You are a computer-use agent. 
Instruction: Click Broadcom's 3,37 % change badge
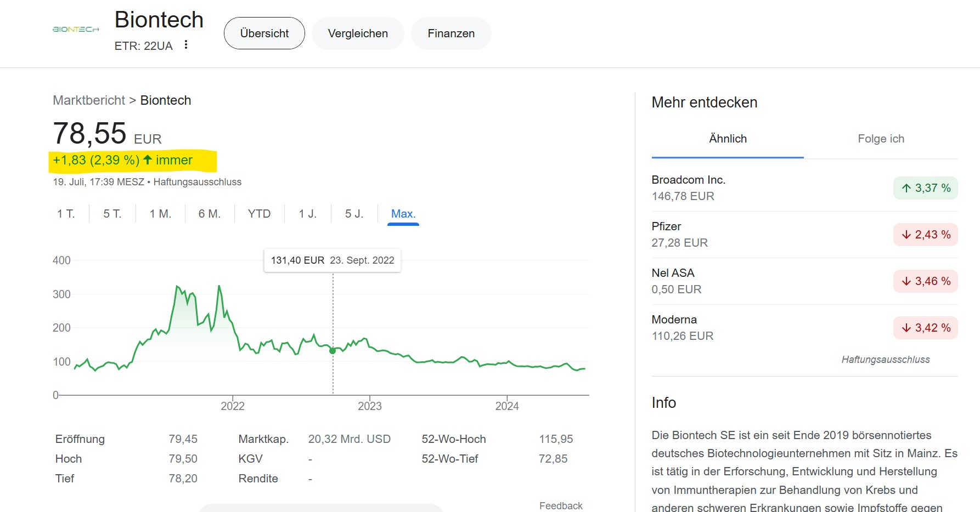pyautogui.click(x=926, y=188)
